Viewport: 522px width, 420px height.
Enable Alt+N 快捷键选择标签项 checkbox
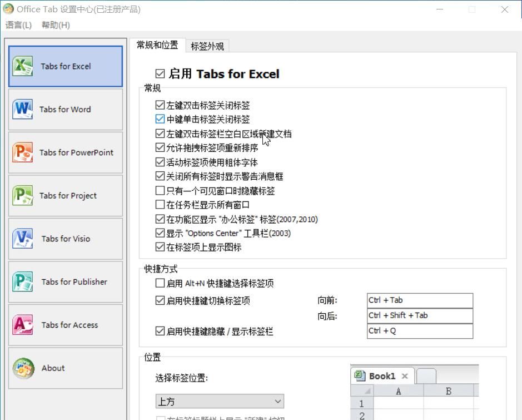[x=160, y=283]
